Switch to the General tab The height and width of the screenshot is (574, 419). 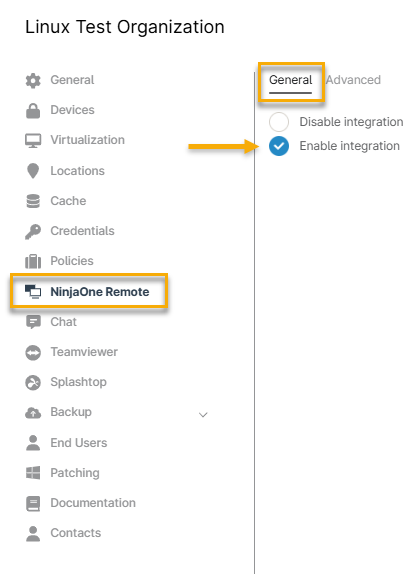tap(291, 80)
